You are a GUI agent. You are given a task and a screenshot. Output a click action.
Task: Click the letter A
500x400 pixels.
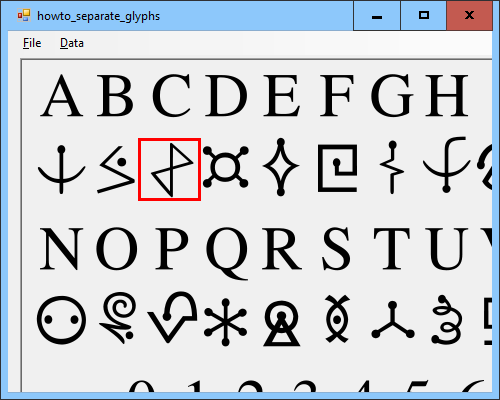coord(61,96)
